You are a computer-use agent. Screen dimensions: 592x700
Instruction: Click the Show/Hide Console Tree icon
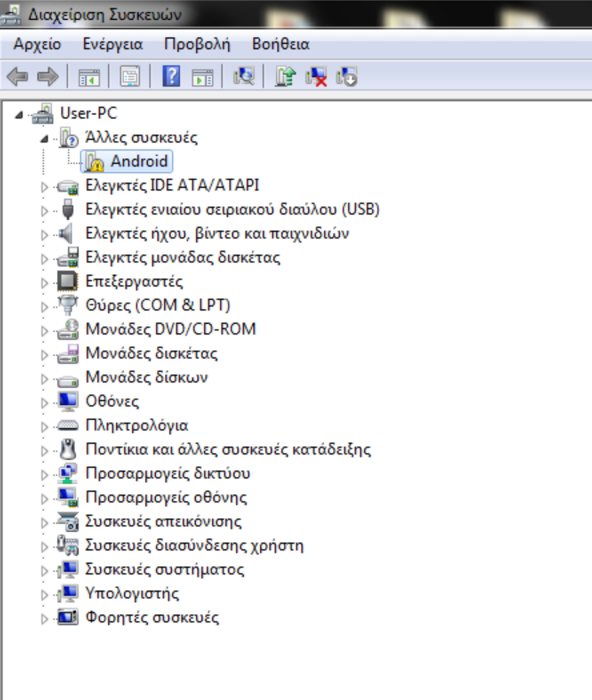click(89, 76)
